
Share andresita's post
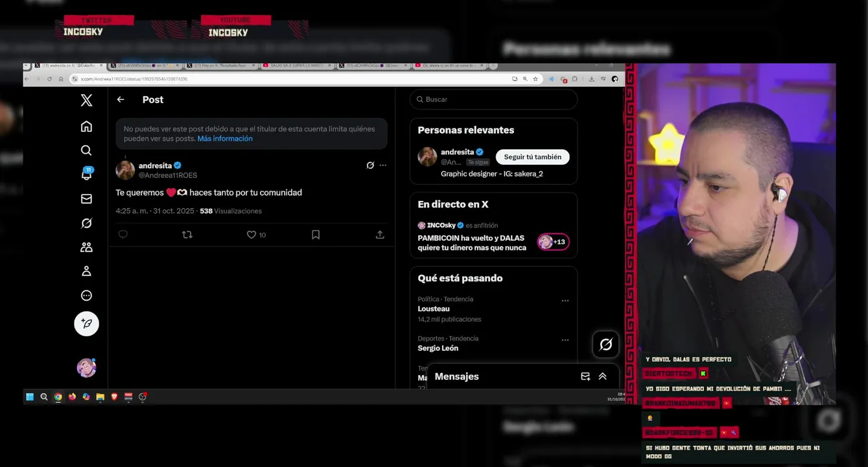380,235
